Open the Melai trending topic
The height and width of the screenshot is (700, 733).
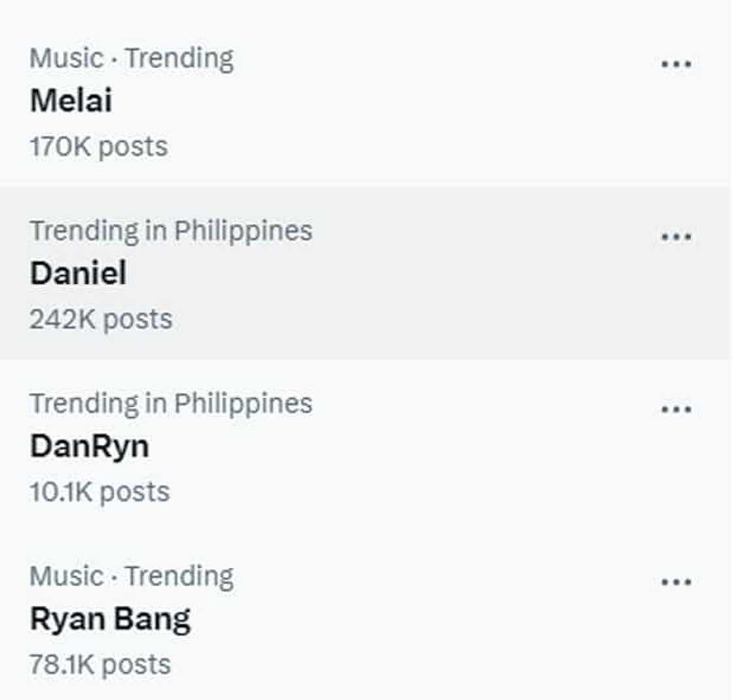coord(71,101)
